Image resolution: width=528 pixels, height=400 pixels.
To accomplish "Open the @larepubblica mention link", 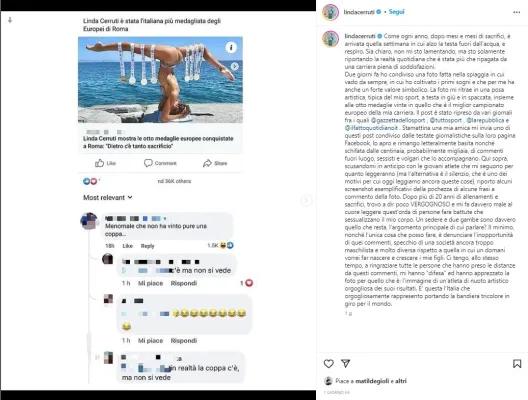I will tap(485, 120).
